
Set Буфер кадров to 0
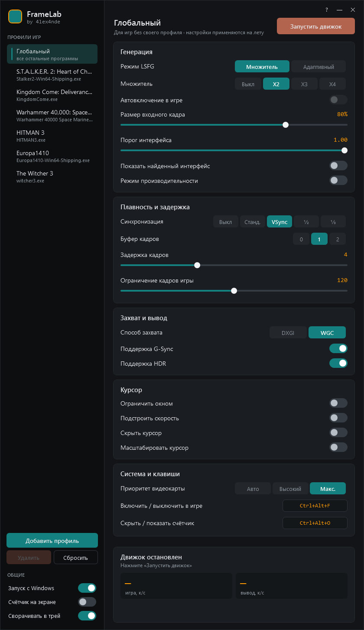[x=301, y=239]
